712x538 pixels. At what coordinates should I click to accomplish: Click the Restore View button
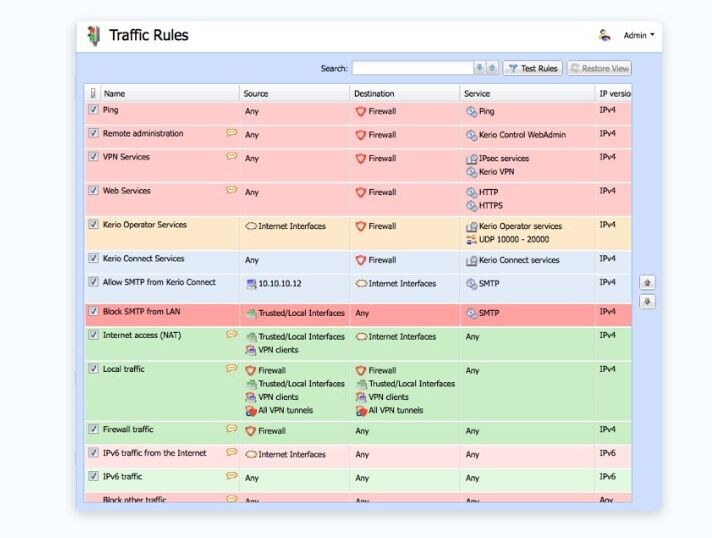(x=599, y=68)
